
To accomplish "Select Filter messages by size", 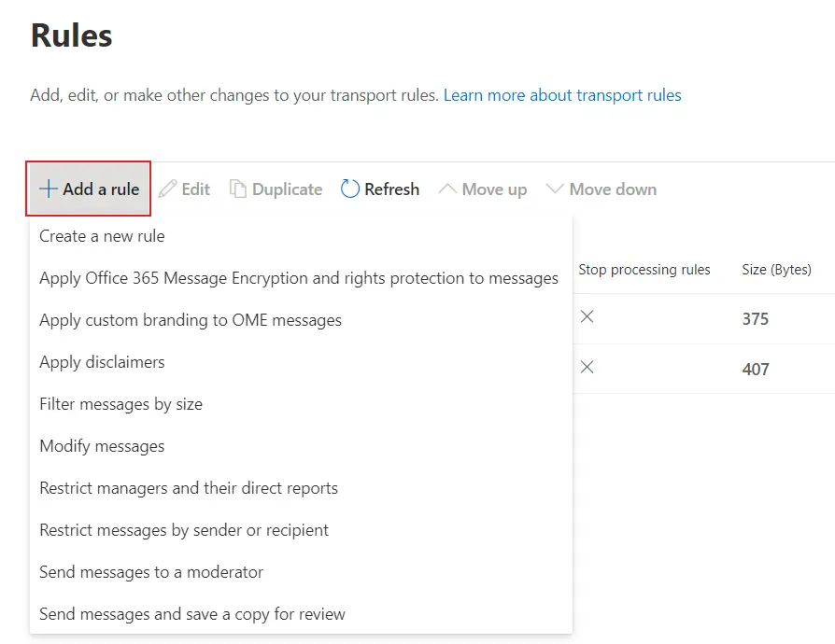I will pyautogui.click(x=121, y=404).
